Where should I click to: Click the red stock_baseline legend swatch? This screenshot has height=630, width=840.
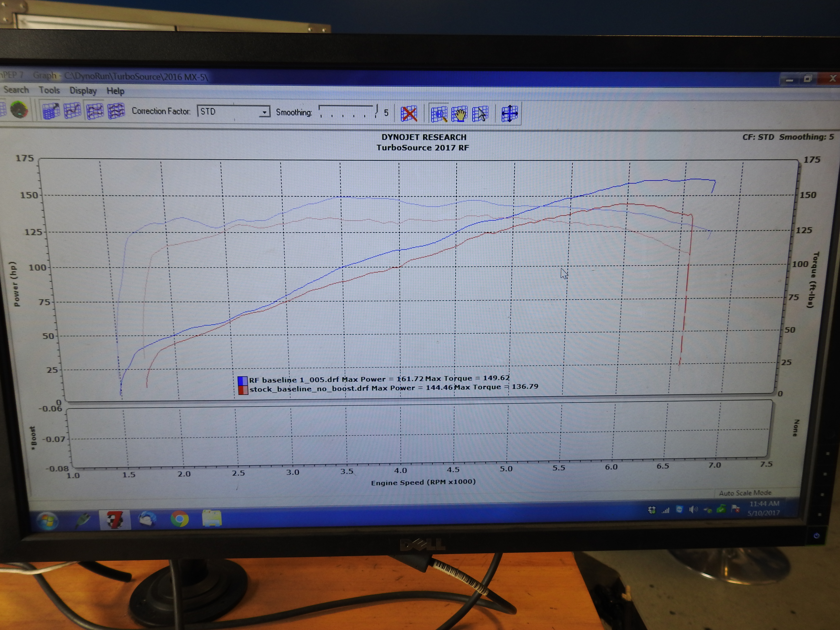coord(243,390)
